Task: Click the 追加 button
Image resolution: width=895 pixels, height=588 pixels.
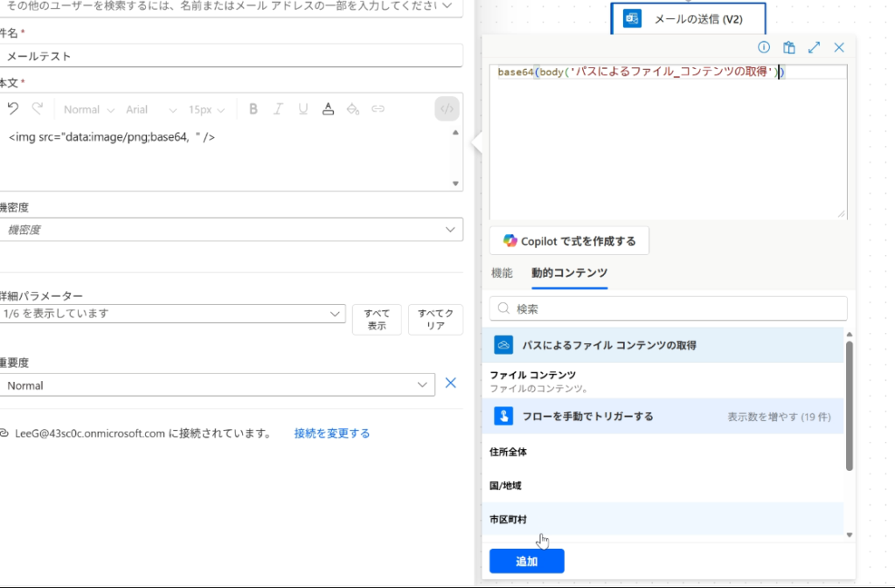Action: coord(526,562)
